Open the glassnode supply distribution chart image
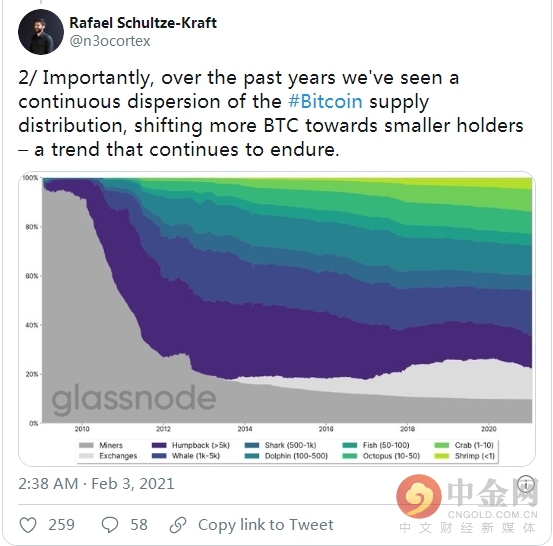553x546 pixels. (277, 319)
